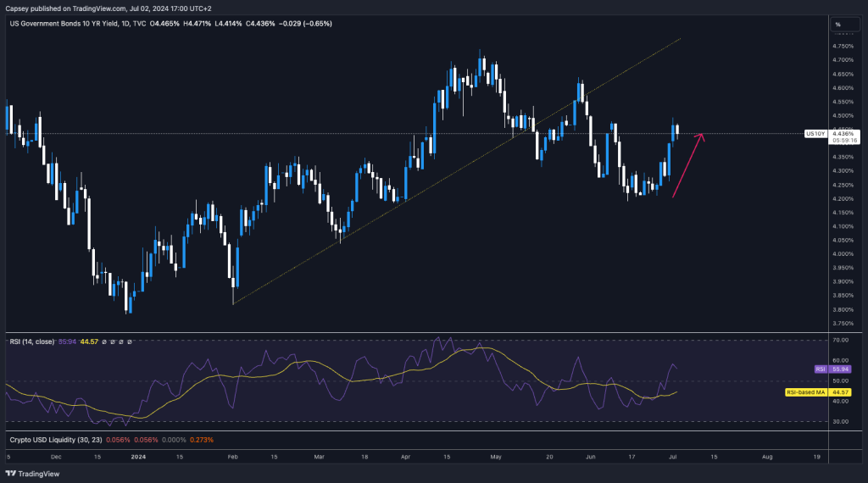Image resolution: width=868 pixels, height=483 pixels.
Task: Select the pink arrow drawing on chart
Action: 687,166
